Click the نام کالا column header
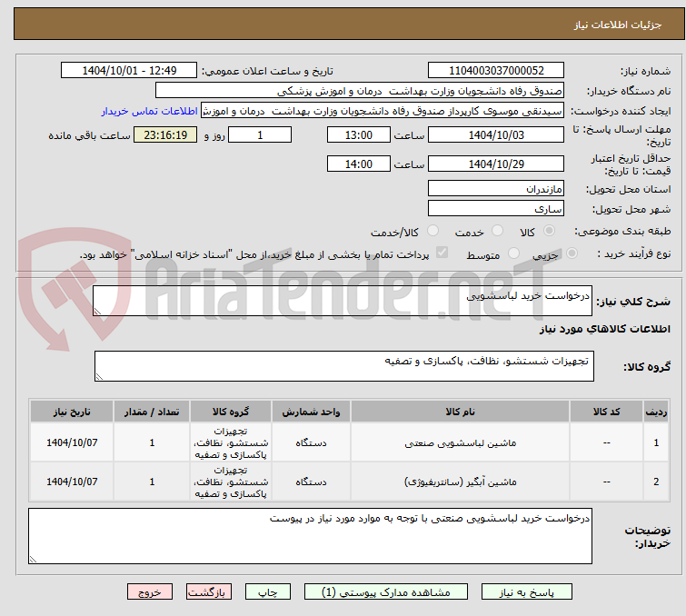 pyautogui.click(x=460, y=412)
